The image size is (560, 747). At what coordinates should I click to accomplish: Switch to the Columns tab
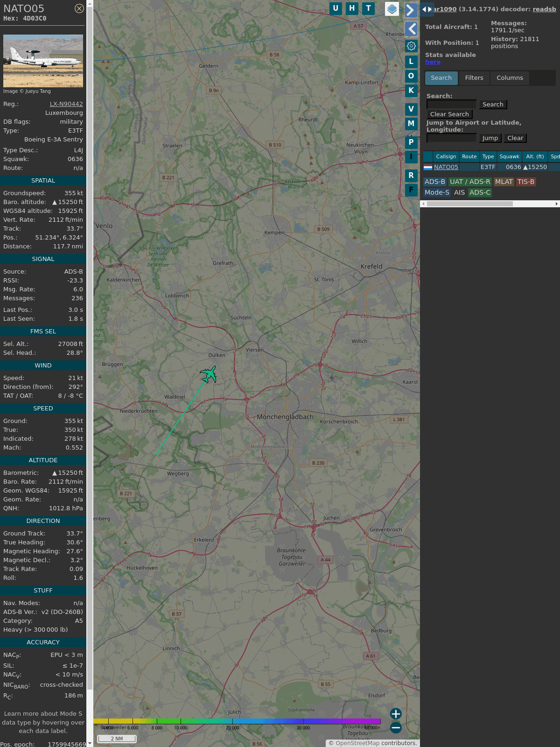510,78
